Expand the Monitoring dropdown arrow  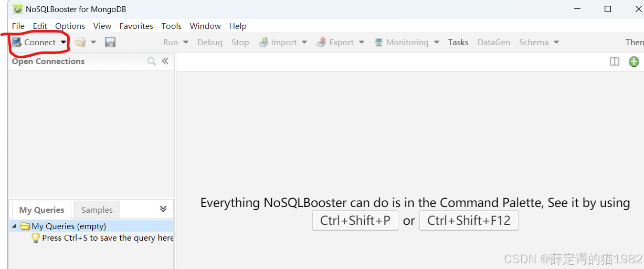coord(436,43)
